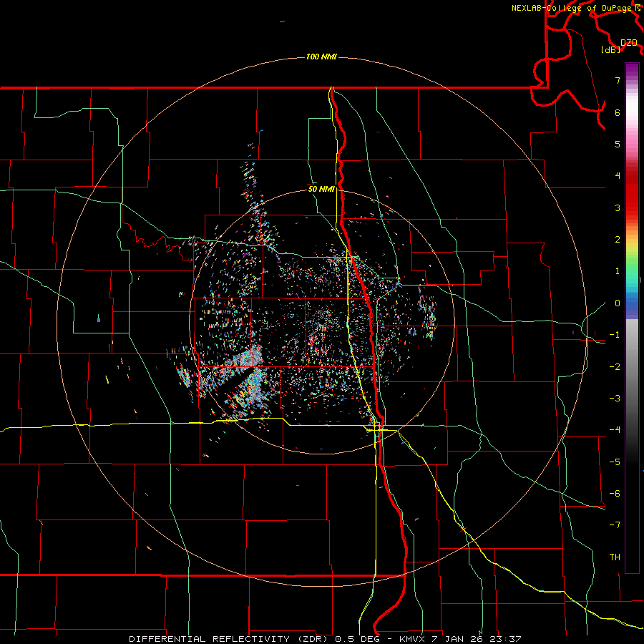This screenshot has height=644, width=644.
Task: Click the "-2" value on color scale
Action: pos(615,367)
